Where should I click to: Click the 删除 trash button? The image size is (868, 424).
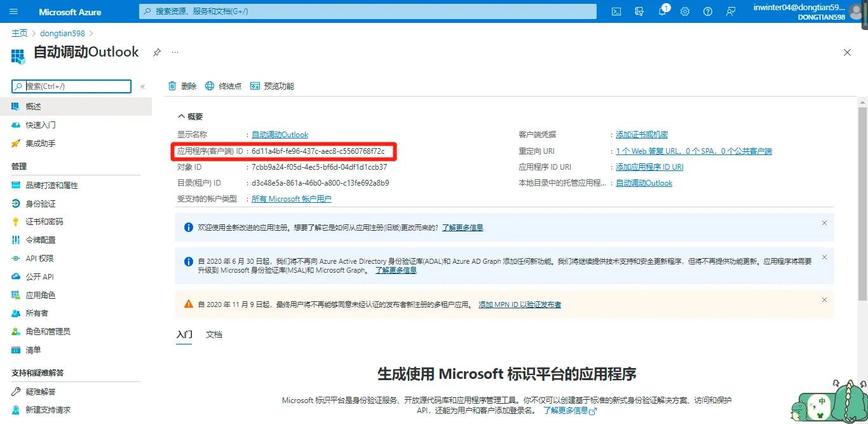[x=182, y=86]
